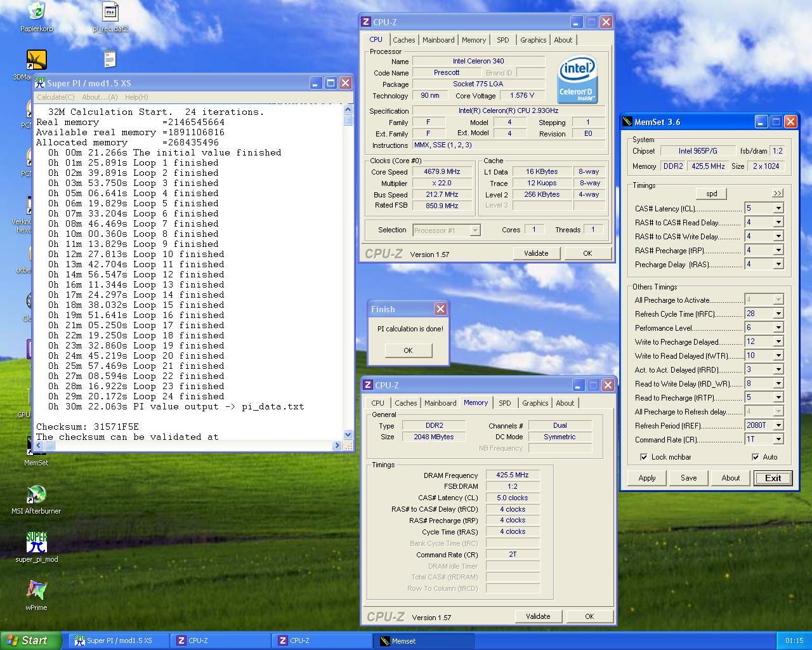The width and height of the screenshot is (812, 650).
Task: Launch MSI Afterburner from the desktop
Action: pos(36,500)
